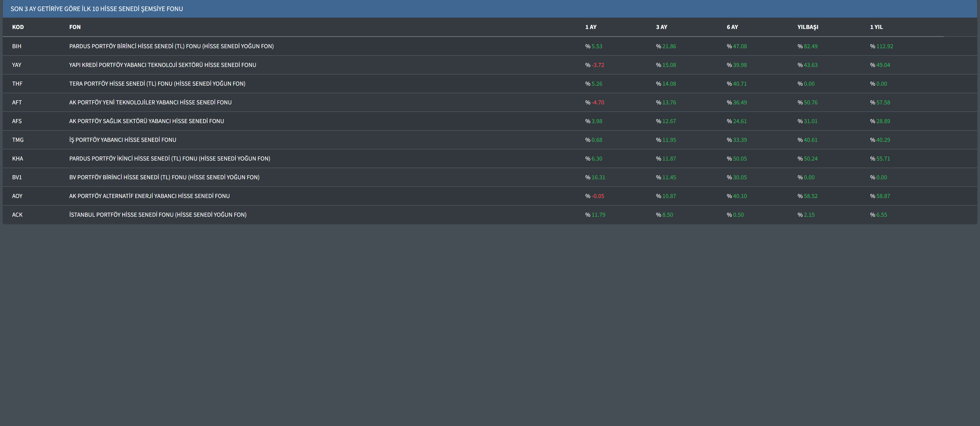Open AK Portföy Alternatif Enerji fund
Viewport: 980px width, 426px height.
[x=149, y=196]
